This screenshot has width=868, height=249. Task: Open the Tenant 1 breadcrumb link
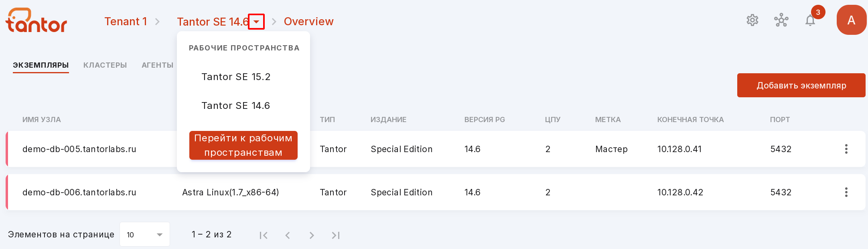click(x=126, y=21)
